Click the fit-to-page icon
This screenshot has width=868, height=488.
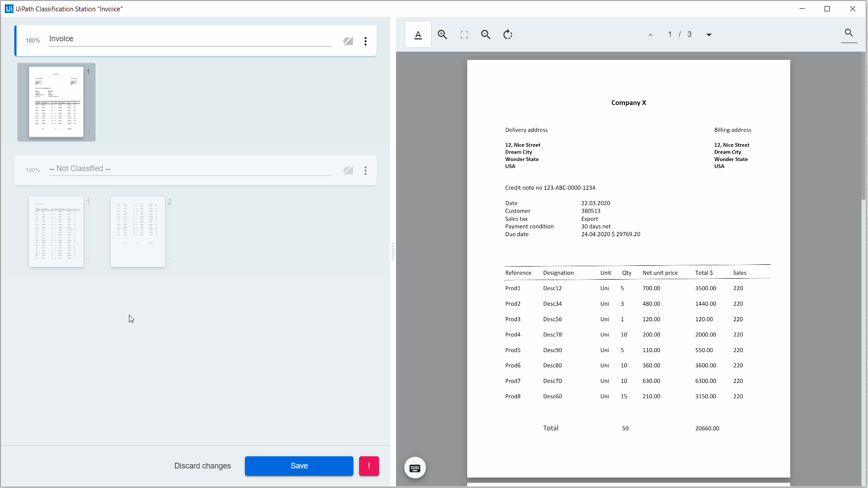click(464, 35)
